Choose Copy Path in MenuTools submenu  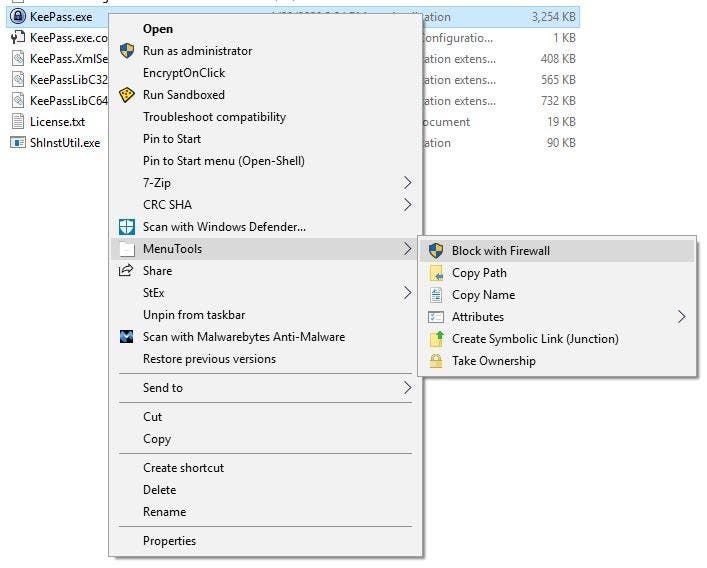pos(557,273)
